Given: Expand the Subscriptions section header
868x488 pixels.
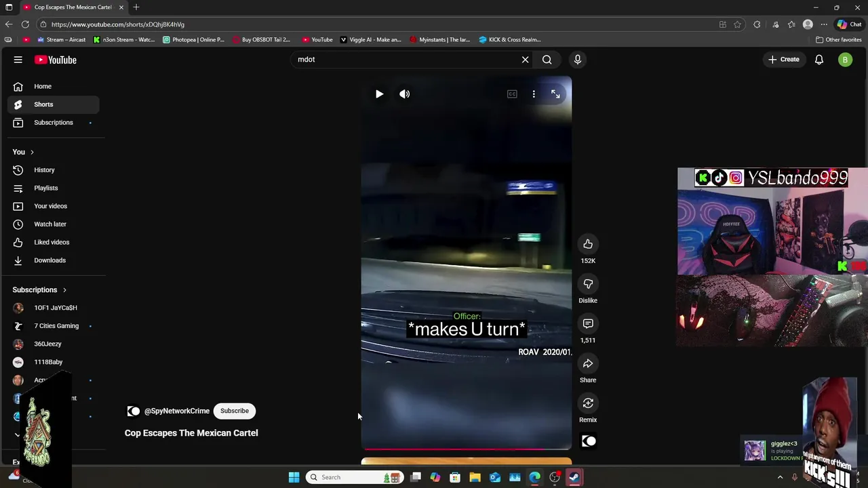Looking at the screenshot, I should click(39, 290).
